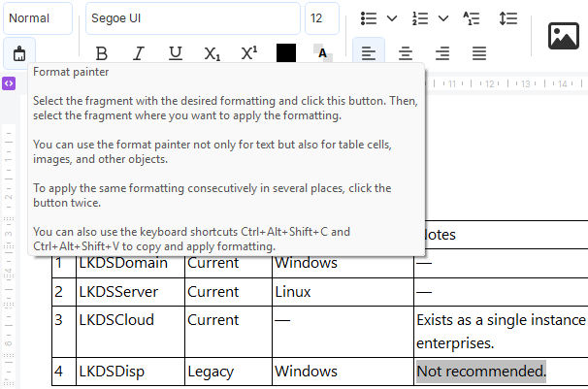
Task: Click the row number 2 cell
Action: [64, 292]
